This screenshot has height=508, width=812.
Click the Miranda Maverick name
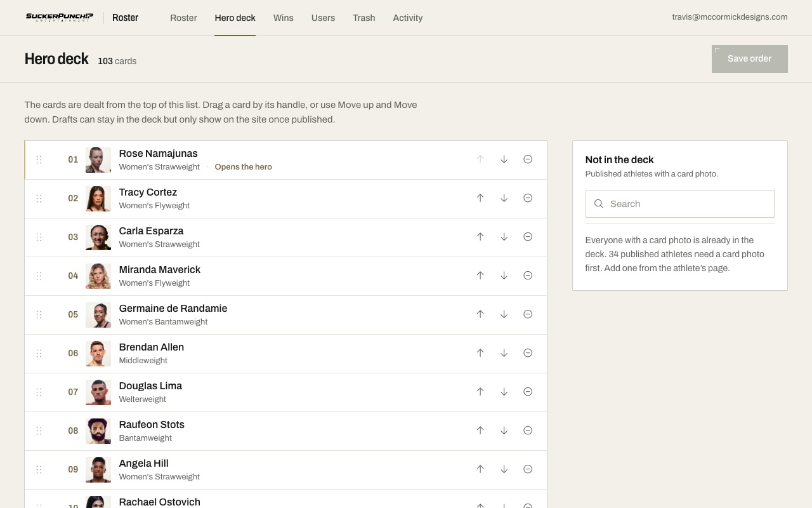coord(160,270)
